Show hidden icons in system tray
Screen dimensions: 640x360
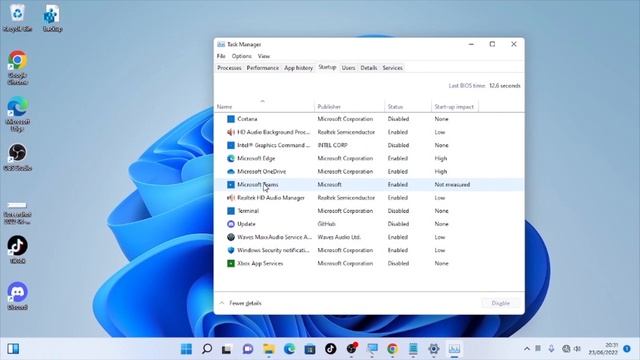(527, 349)
